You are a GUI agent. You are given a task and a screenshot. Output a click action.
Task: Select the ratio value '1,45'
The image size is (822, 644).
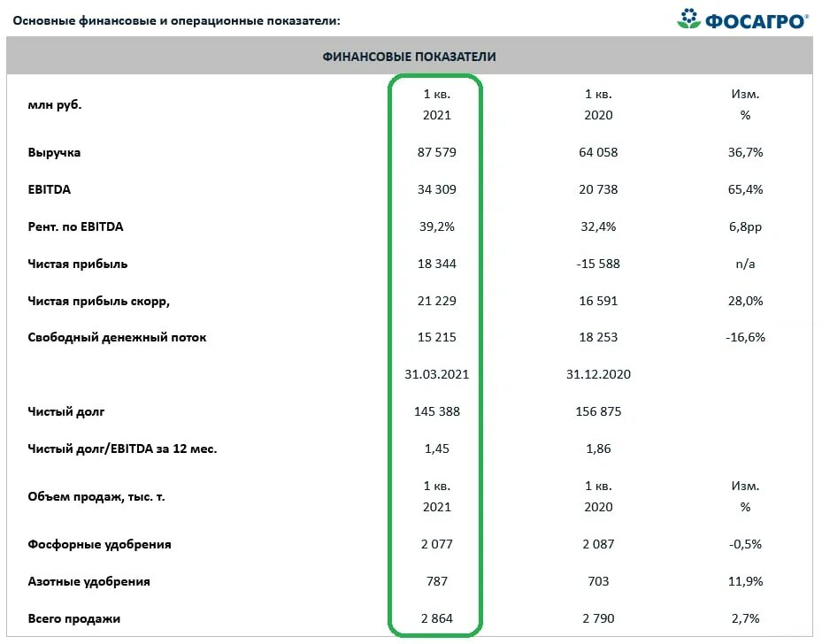[x=437, y=449]
